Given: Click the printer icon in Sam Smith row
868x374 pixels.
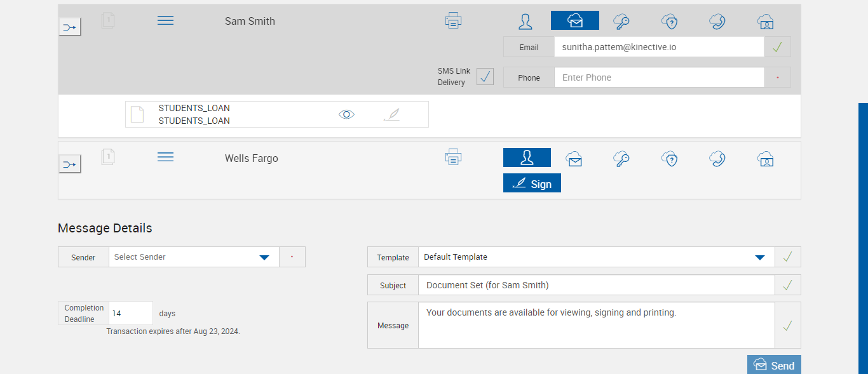Looking at the screenshot, I should pos(453,20).
